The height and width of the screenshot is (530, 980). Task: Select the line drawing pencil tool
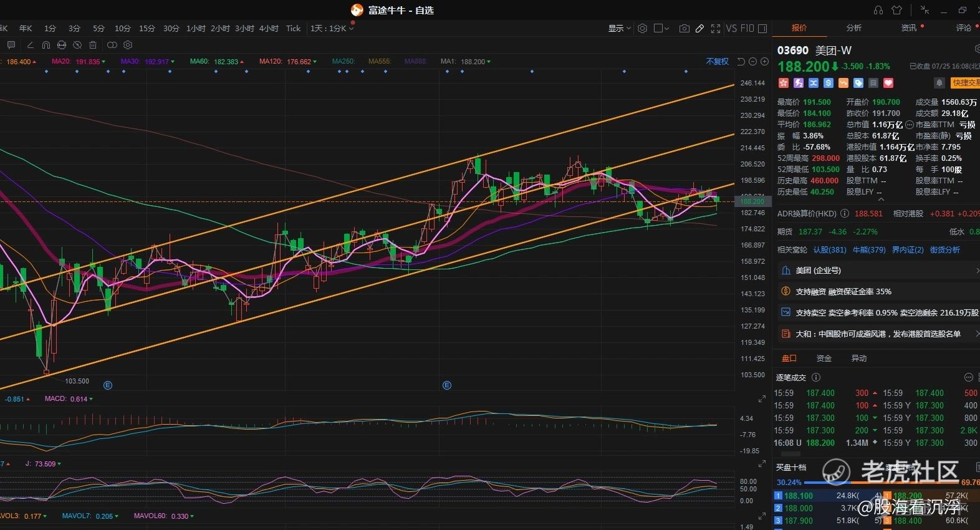coord(30,45)
